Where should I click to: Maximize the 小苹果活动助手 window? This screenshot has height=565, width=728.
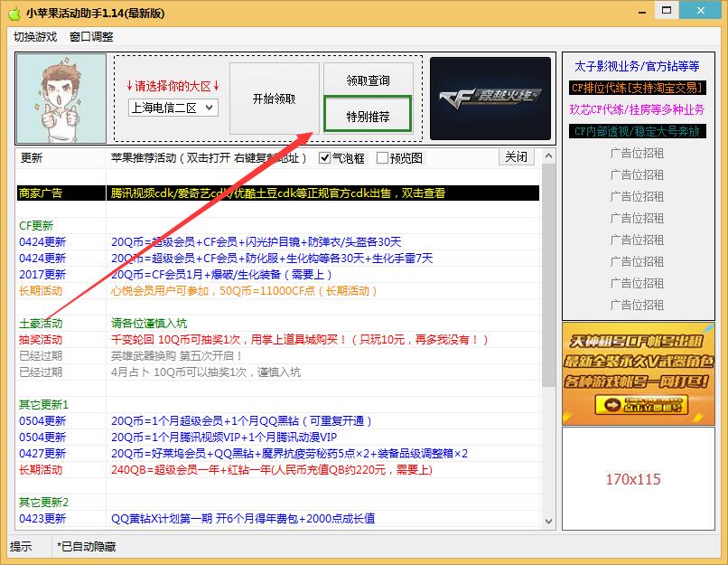coord(667,10)
